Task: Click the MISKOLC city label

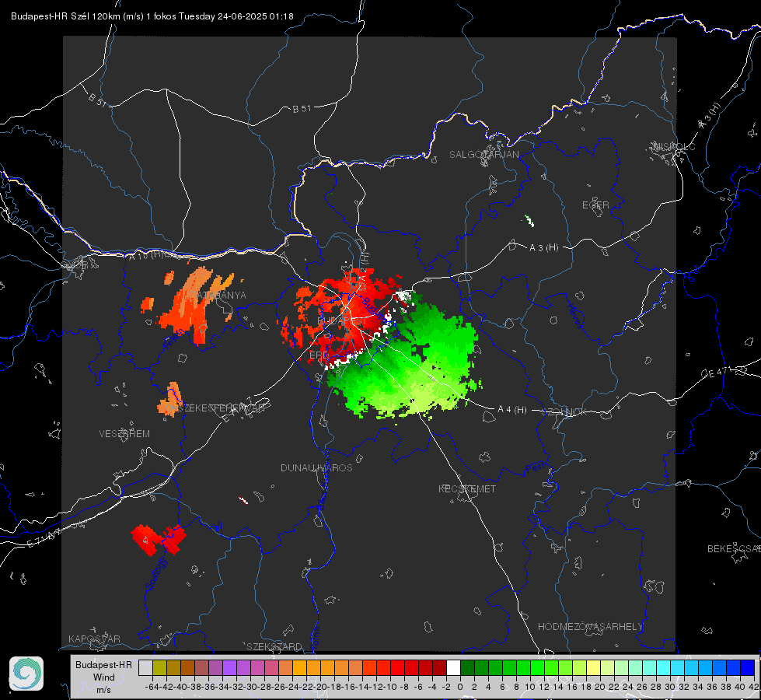Action: (x=674, y=146)
